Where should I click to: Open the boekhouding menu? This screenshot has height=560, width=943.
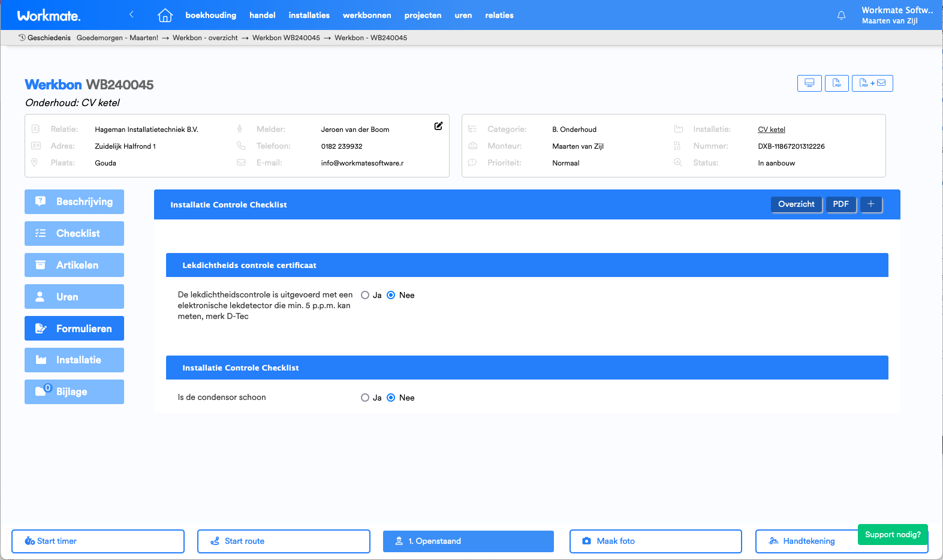point(210,16)
